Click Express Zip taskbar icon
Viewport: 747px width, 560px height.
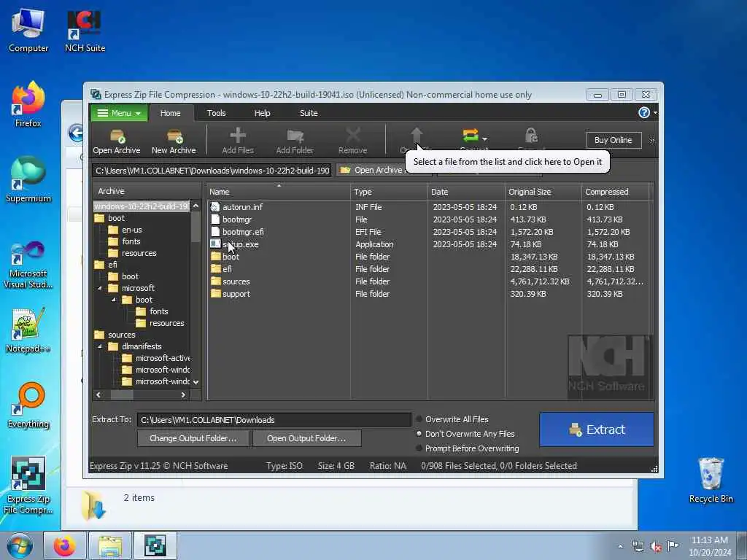click(155, 545)
